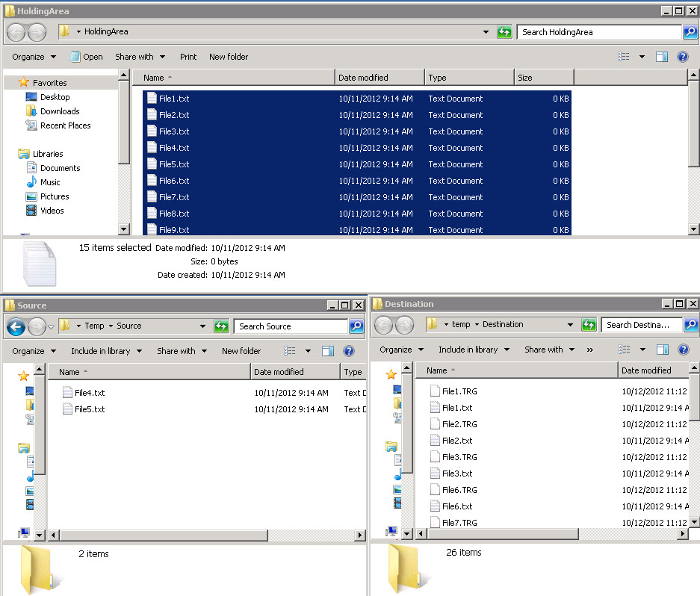
Task: Click the Back arrow in Source window
Action: (16, 326)
